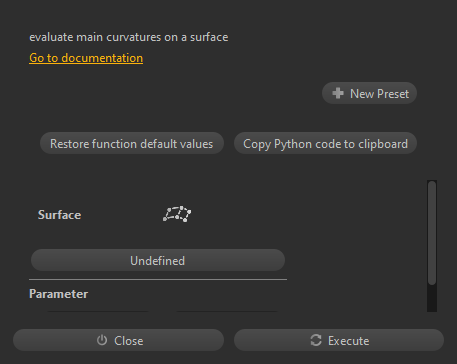Open the Go to documentation link
457x364 pixels.
tap(86, 58)
